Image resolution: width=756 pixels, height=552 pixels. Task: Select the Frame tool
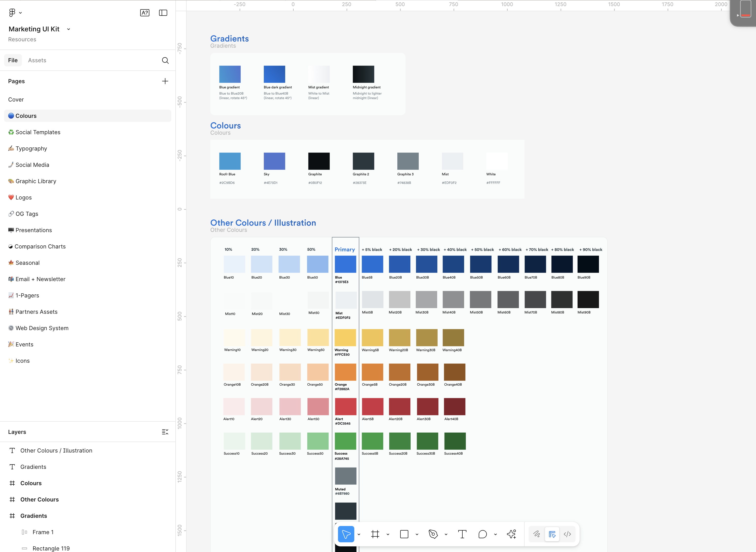pyautogui.click(x=375, y=534)
